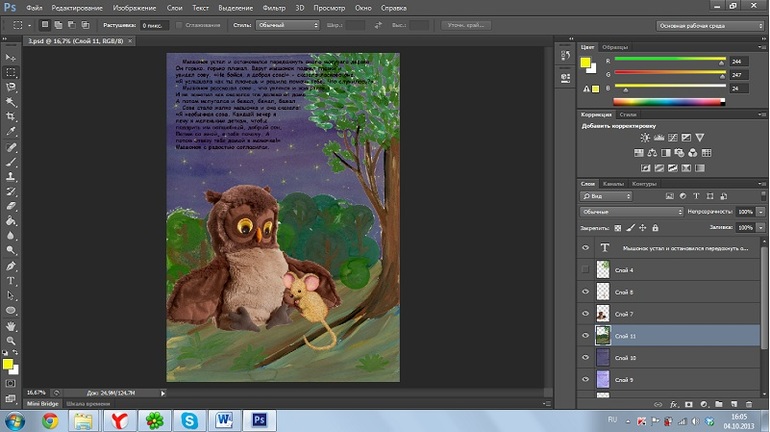The width and height of the screenshot is (770, 432).
Task: Select the Move tool
Action: [10, 56]
